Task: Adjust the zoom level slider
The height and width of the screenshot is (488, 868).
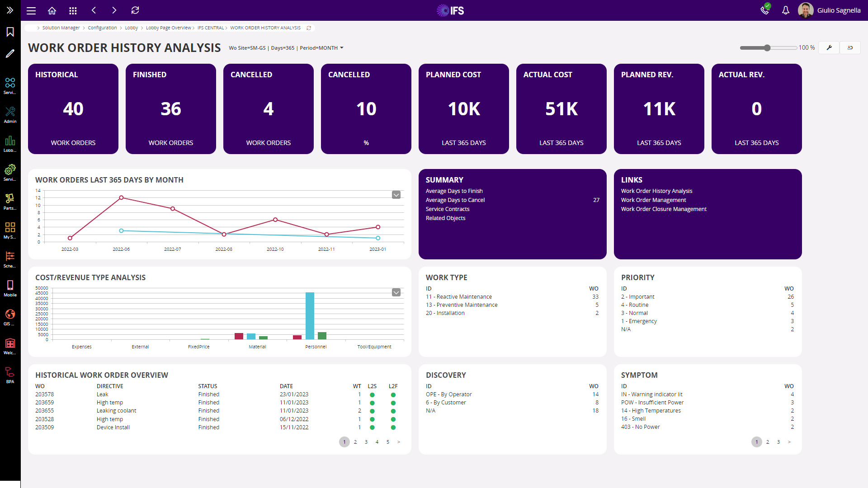Action: pyautogui.click(x=768, y=48)
